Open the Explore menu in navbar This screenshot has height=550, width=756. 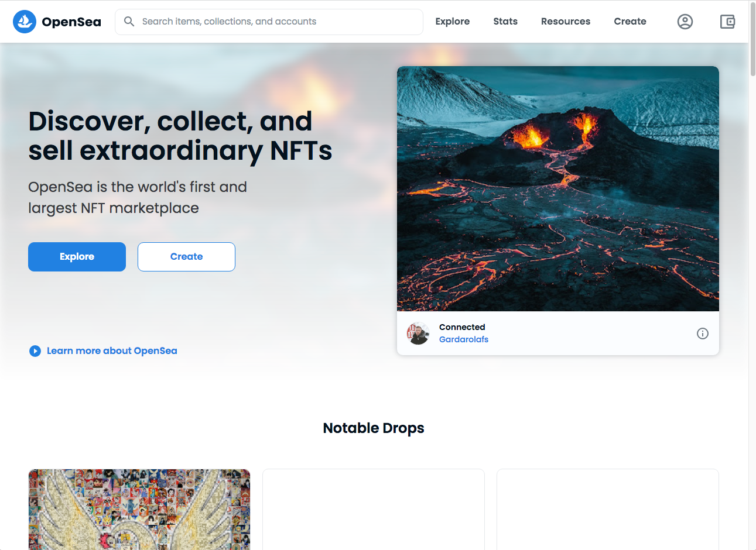pyautogui.click(x=453, y=22)
